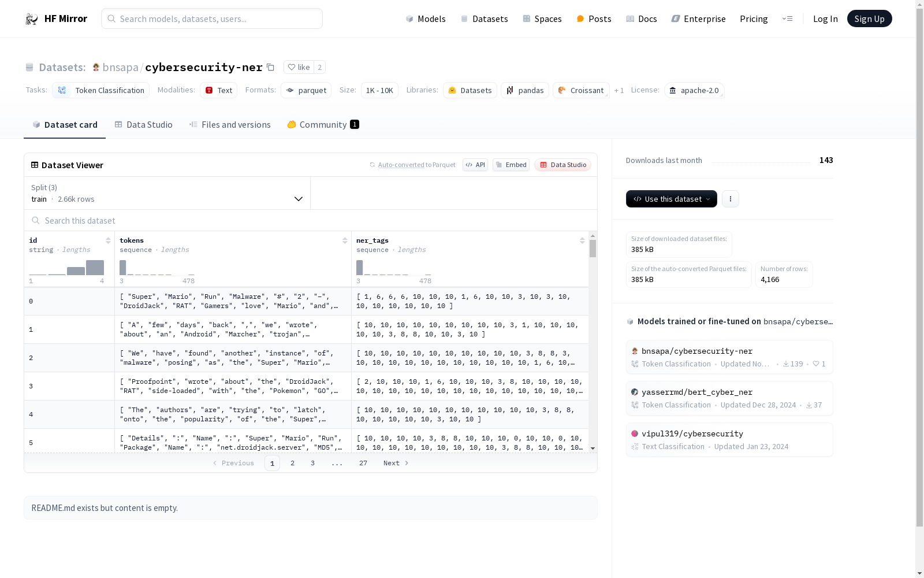Viewport: 924px width, 578px height.
Task: Click the Croissant library tag
Action: (581, 90)
